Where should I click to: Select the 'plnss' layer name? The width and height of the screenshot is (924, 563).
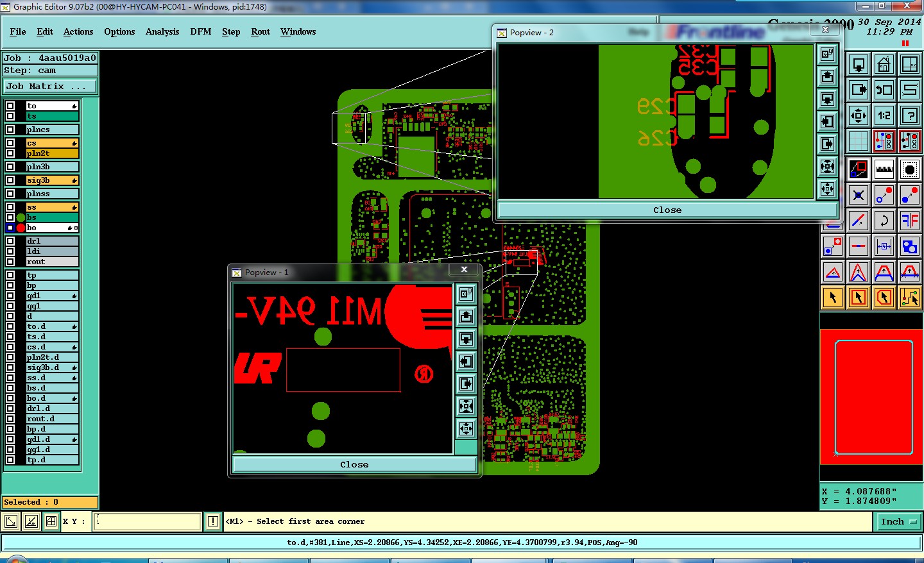tap(52, 194)
